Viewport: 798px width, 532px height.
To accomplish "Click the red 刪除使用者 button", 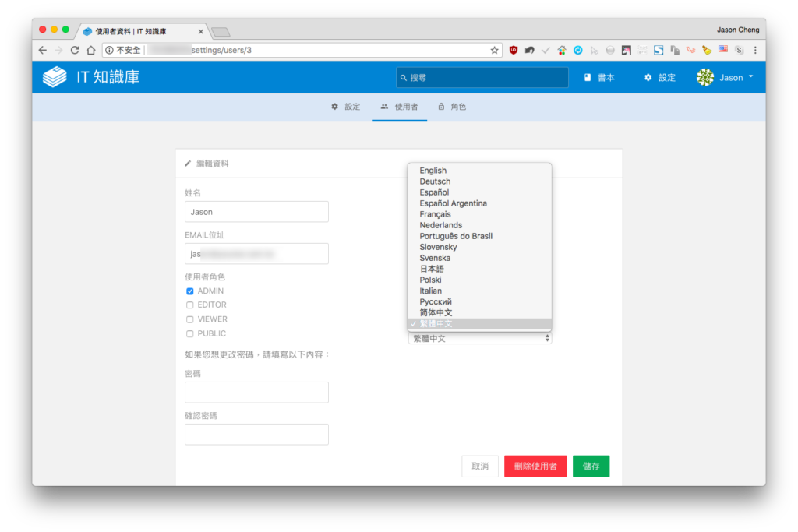I will point(535,466).
